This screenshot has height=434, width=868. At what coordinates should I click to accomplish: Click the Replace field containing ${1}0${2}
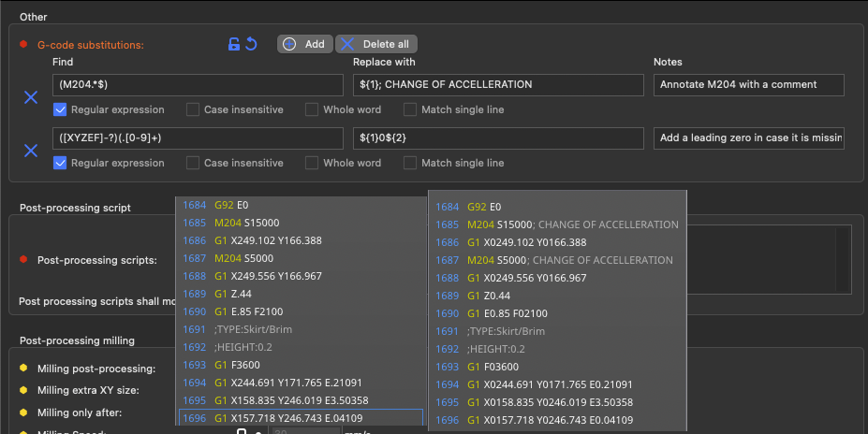(x=498, y=138)
